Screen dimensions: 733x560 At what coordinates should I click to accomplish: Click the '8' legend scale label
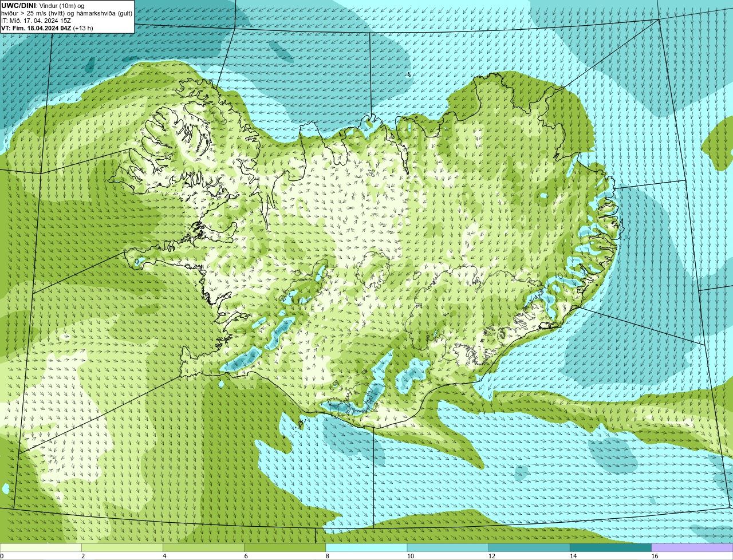[x=327, y=556]
